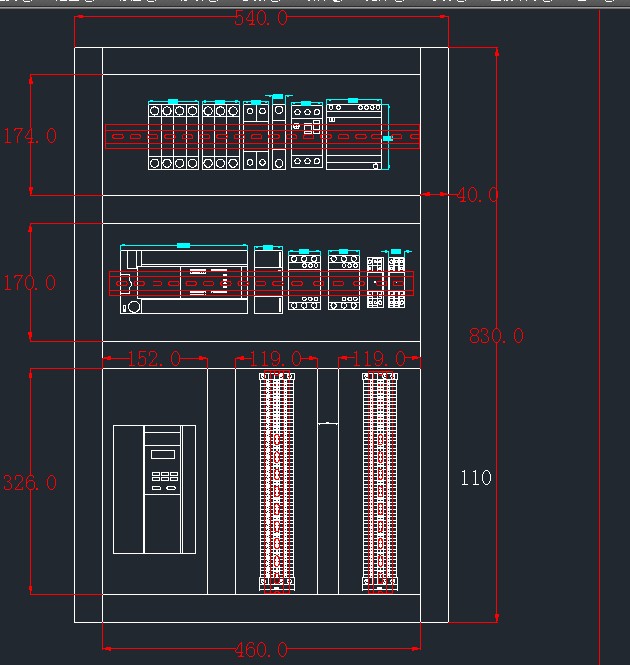Click the white 110 text annotation

(x=476, y=478)
